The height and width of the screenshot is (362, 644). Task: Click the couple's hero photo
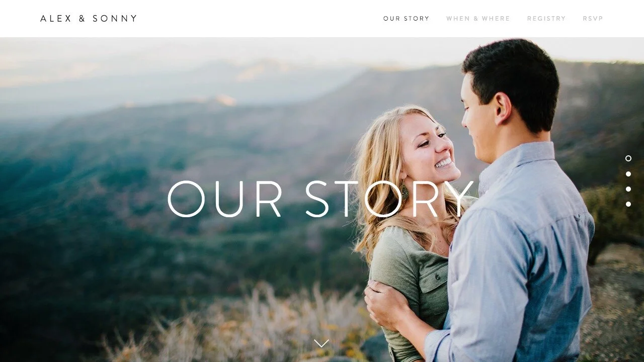coord(322,200)
